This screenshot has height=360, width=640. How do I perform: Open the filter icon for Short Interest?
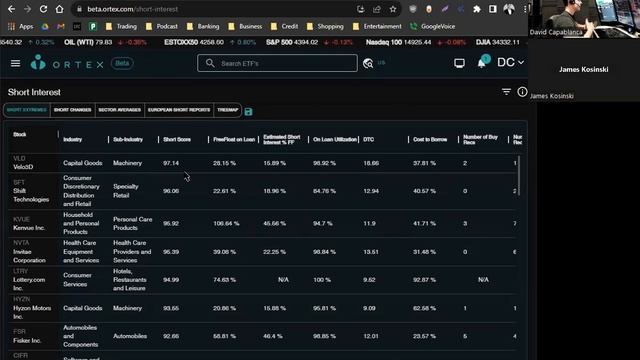click(506, 92)
